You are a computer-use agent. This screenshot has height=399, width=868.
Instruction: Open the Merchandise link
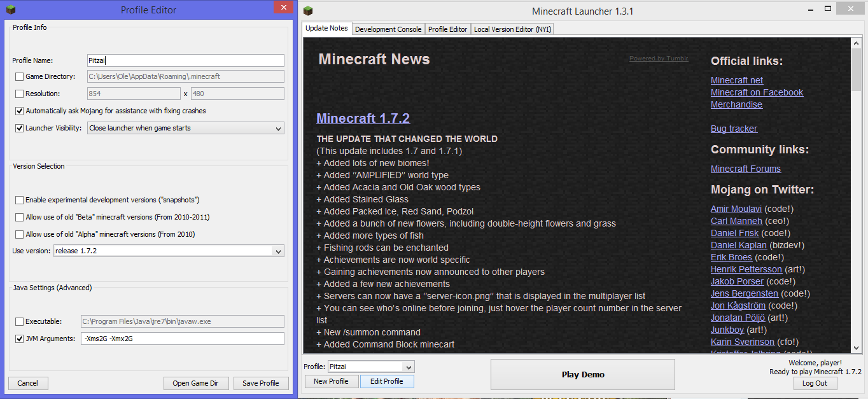click(736, 104)
